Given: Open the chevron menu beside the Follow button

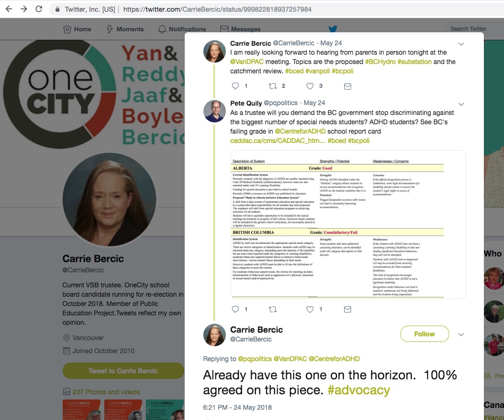Looking at the screenshot, I should tap(461, 335).
